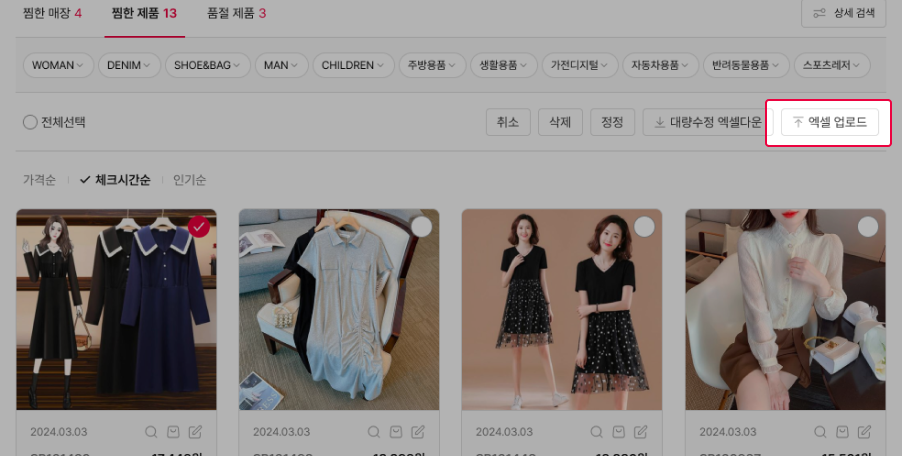Expand the SHOE&BAG category dropdown
Screen dimensions: 902x456
tap(208, 65)
